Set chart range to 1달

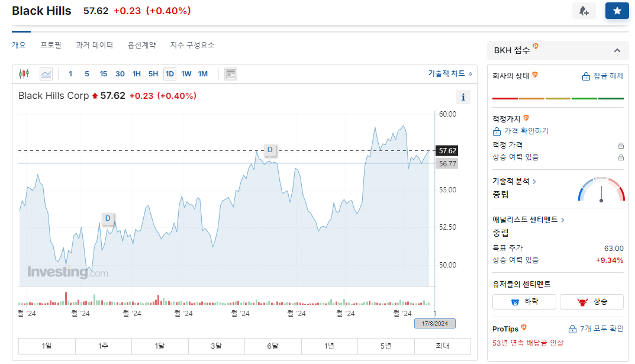pyautogui.click(x=160, y=346)
